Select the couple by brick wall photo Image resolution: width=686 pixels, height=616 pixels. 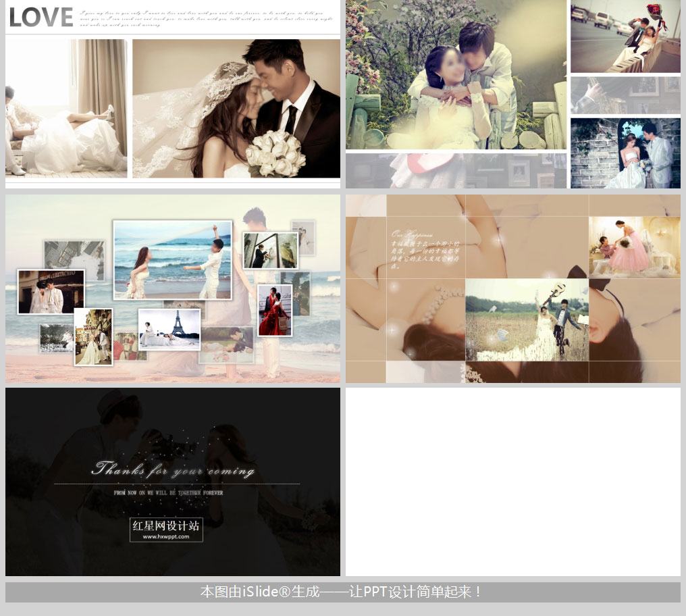point(625,153)
